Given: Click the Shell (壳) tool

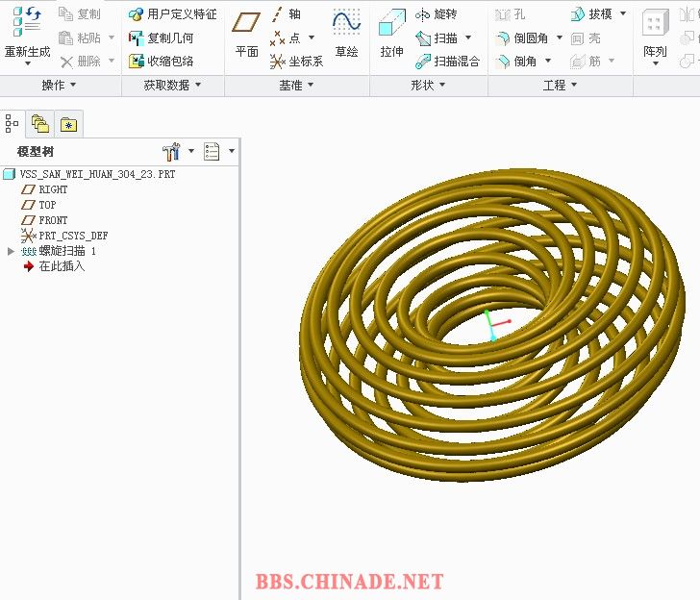Looking at the screenshot, I should [x=586, y=38].
